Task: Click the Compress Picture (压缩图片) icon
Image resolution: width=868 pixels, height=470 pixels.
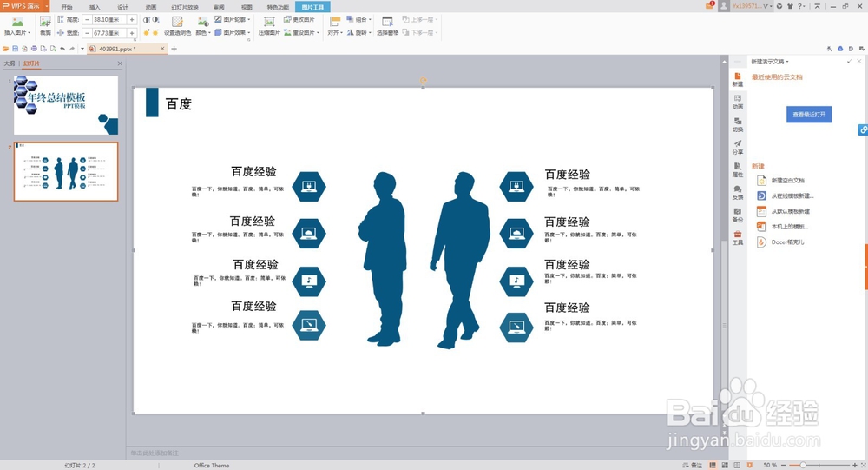Action: pos(269,23)
